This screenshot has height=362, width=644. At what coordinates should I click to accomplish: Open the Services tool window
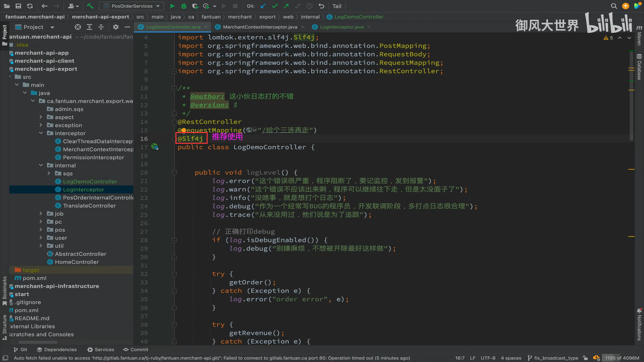click(x=101, y=350)
